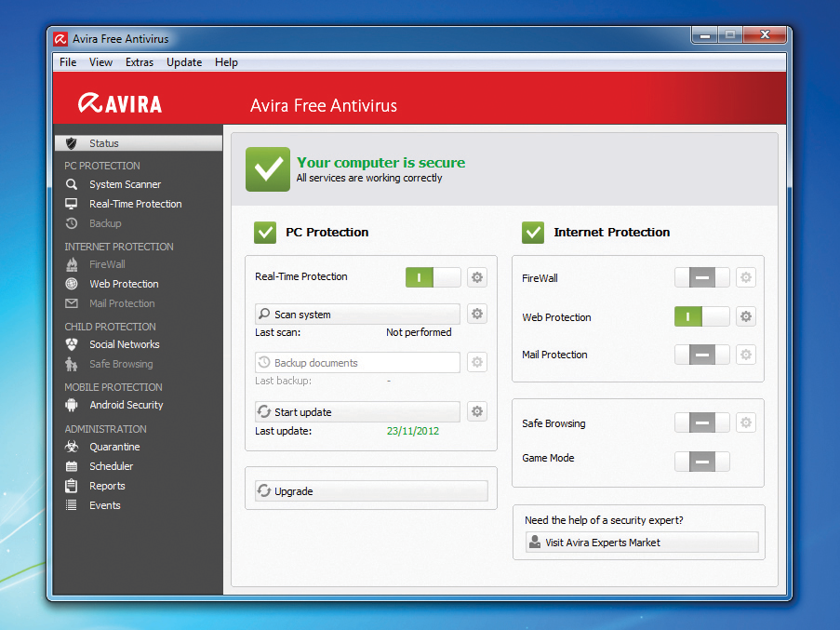This screenshot has width=840, height=630.
Task: Start a system scan
Action: pyautogui.click(x=356, y=314)
